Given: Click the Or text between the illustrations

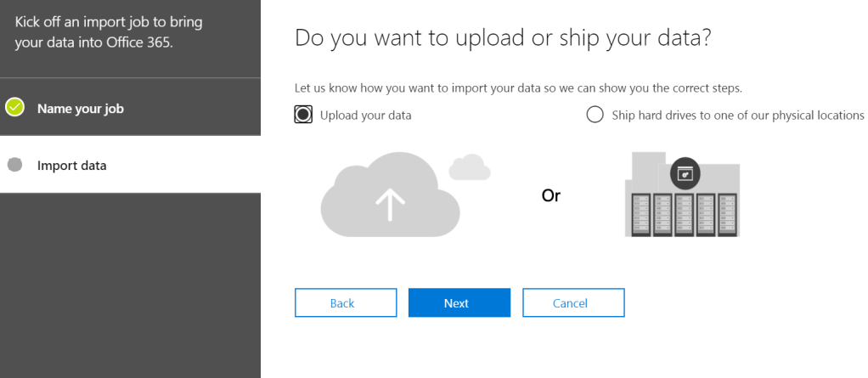Looking at the screenshot, I should tap(551, 196).
